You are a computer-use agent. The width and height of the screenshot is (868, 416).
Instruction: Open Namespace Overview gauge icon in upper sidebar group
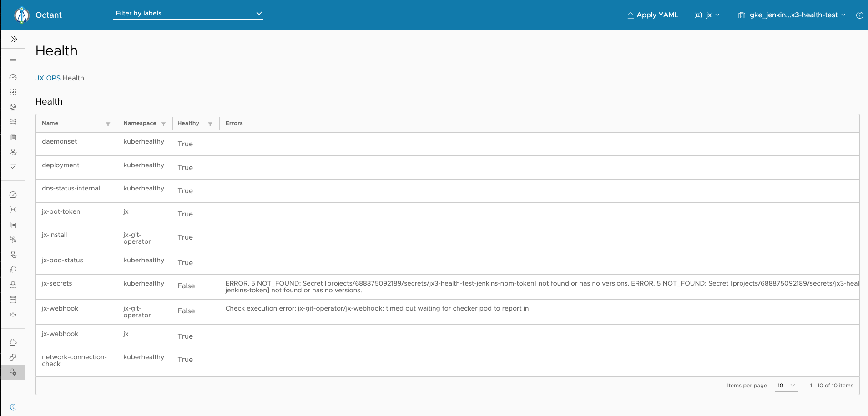pyautogui.click(x=13, y=77)
